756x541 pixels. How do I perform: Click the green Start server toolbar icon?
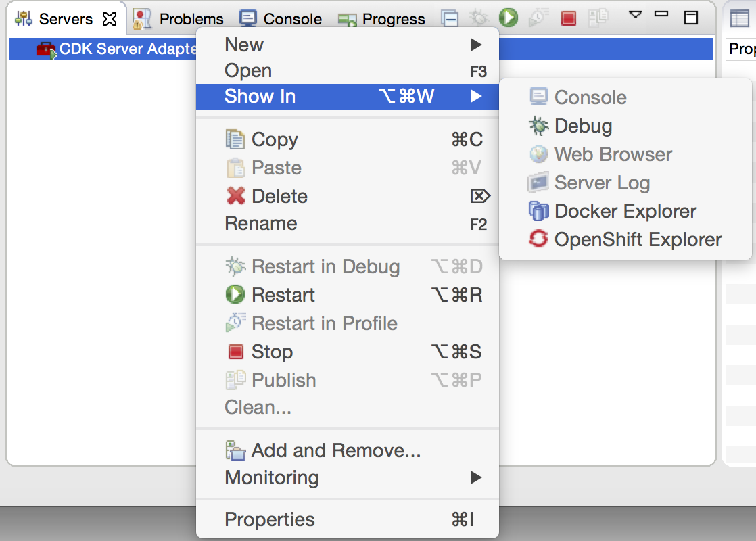click(509, 18)
